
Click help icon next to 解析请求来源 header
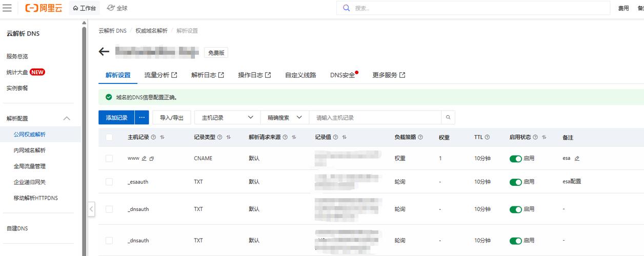click(285, 137)
